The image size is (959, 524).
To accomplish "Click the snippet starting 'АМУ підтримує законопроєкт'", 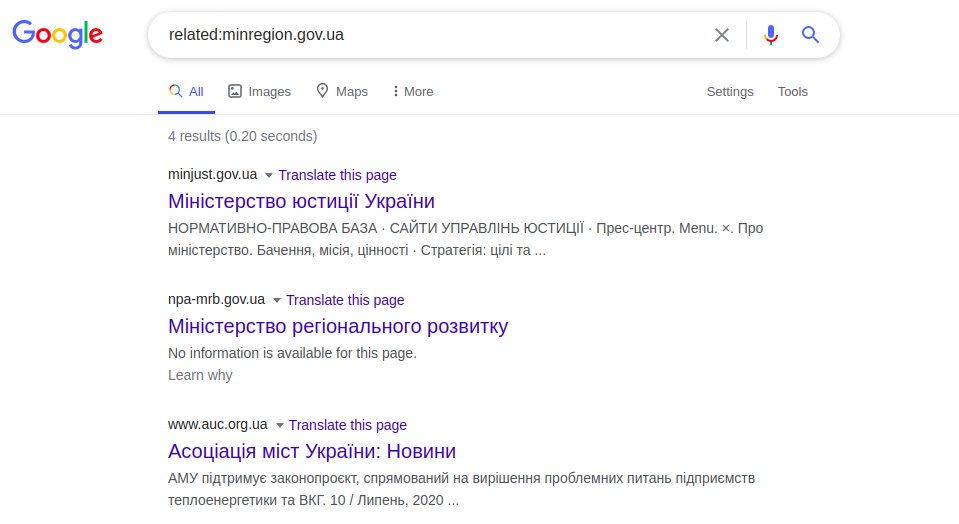I will tap(462, 489).
